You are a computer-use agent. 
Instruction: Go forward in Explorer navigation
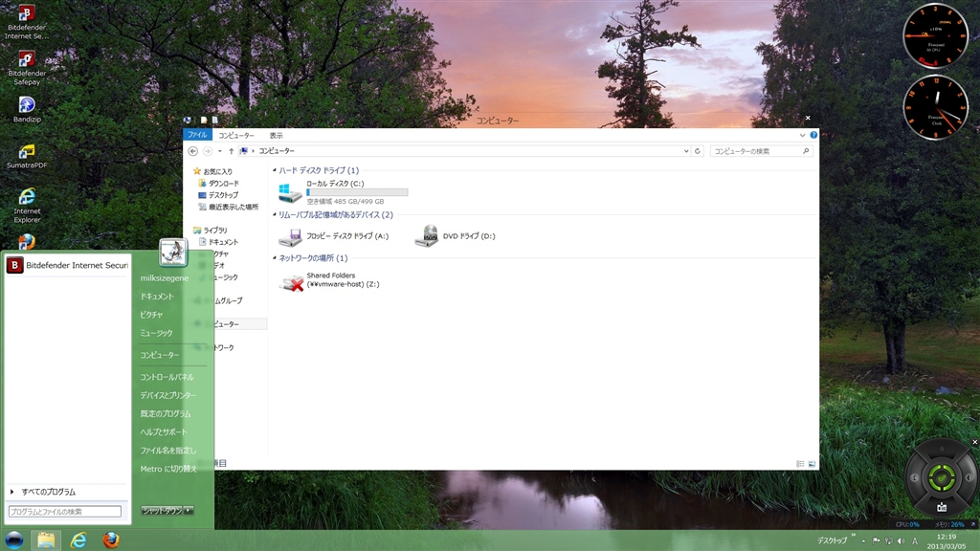coord(208,151)
